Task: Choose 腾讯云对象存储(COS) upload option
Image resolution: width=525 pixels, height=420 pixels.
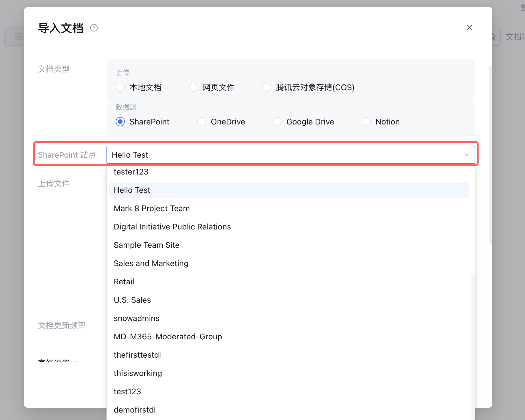Action: coord(267,87)
